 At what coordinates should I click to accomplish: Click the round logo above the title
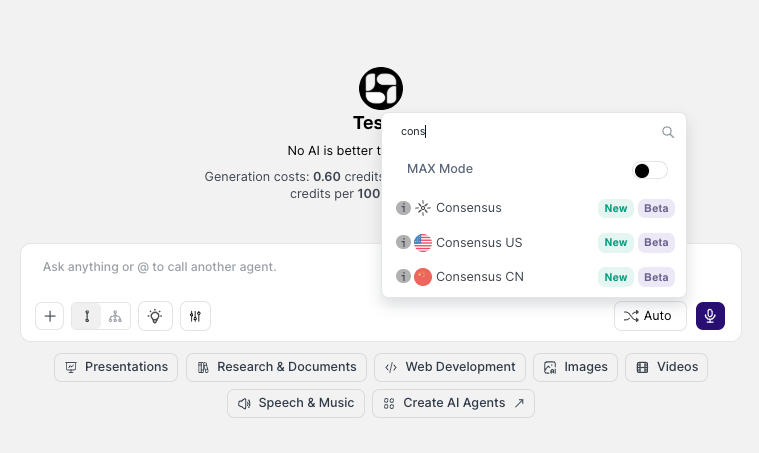[381, 88]
